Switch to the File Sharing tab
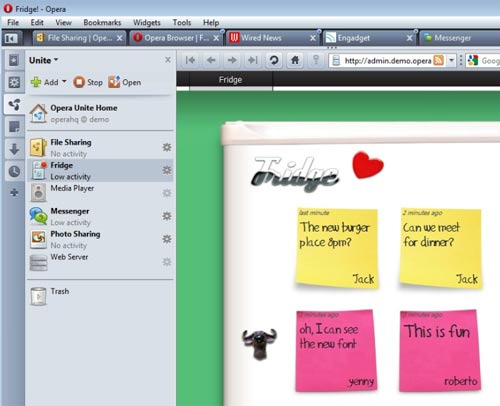Image resolution: width=500 pixels, height=406 pixels. tap(79, 38)
